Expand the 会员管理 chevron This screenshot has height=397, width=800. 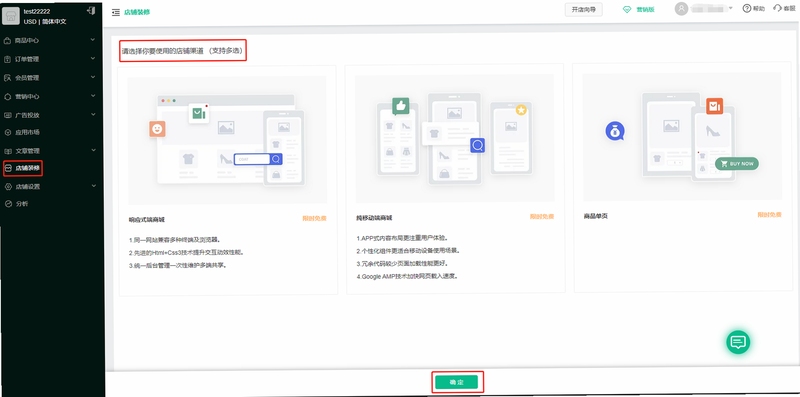tap(93, 77)
